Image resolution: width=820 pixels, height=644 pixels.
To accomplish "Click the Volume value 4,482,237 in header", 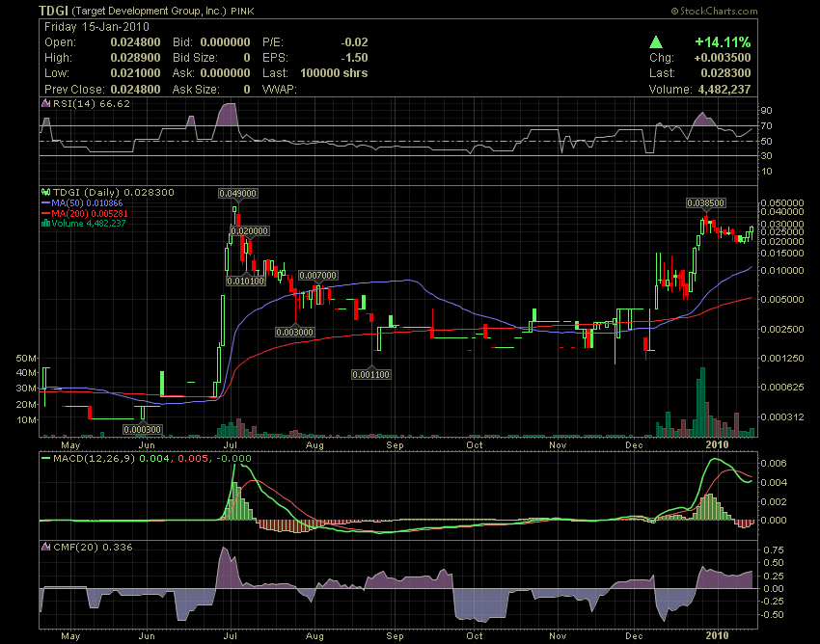I will click(724, 90).
